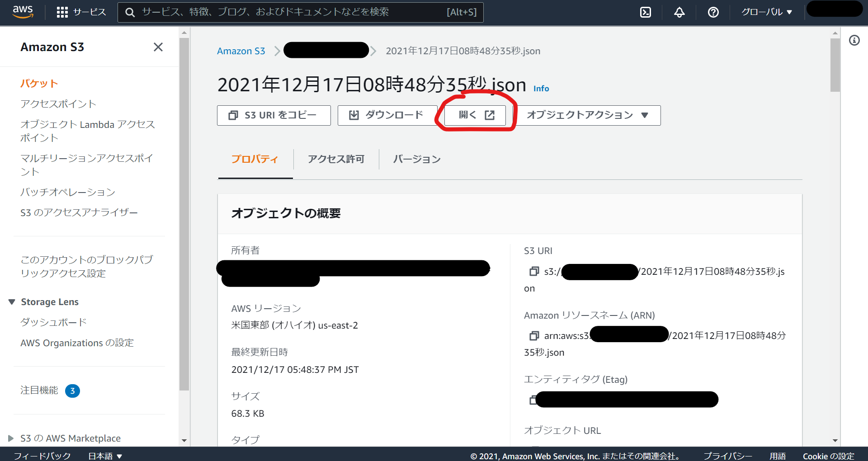Open the help question mark icon
This screenshot has height=461, width=868.
(713, 12)
